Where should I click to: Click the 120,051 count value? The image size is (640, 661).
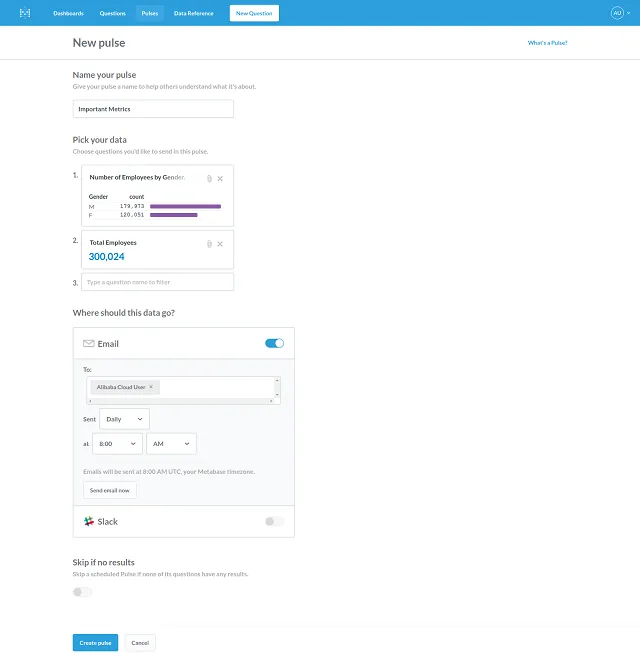pos(132,215)
